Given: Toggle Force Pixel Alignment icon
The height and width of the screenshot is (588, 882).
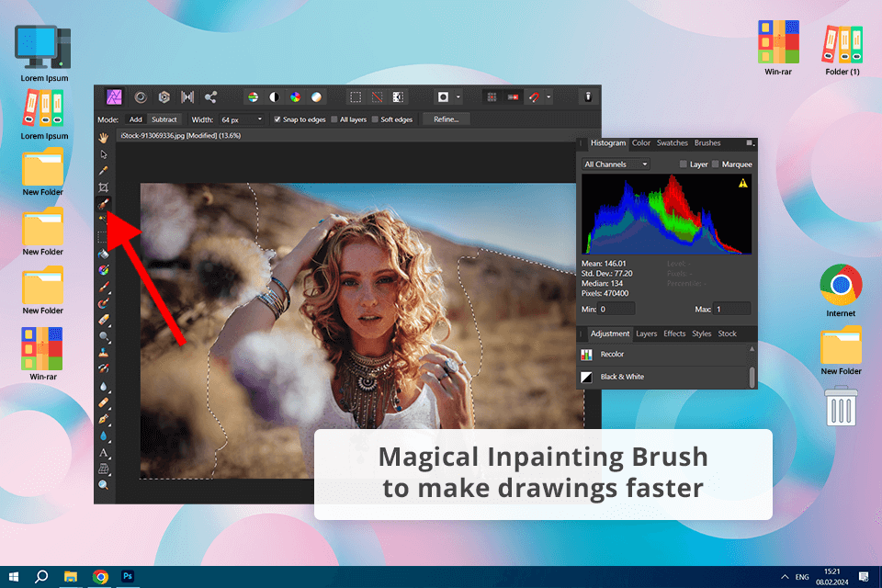Looking at the screenshot, I should click(x=492, y=97).
